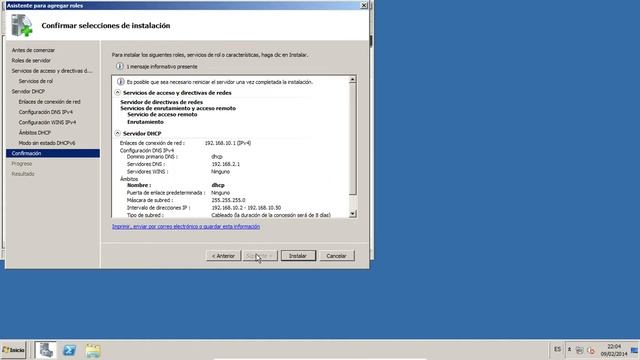Select Roles de servidor step
This screenshot has height=360, width=640.
coord(31,60)
